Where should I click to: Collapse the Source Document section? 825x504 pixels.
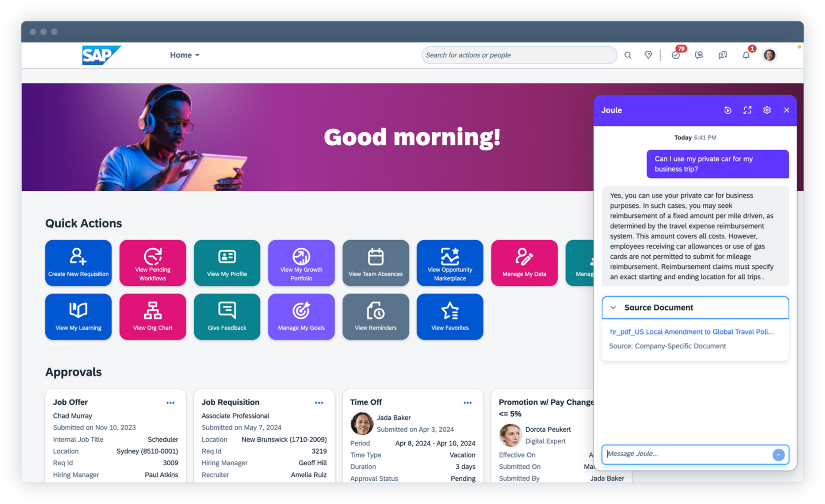coord(614,308)
